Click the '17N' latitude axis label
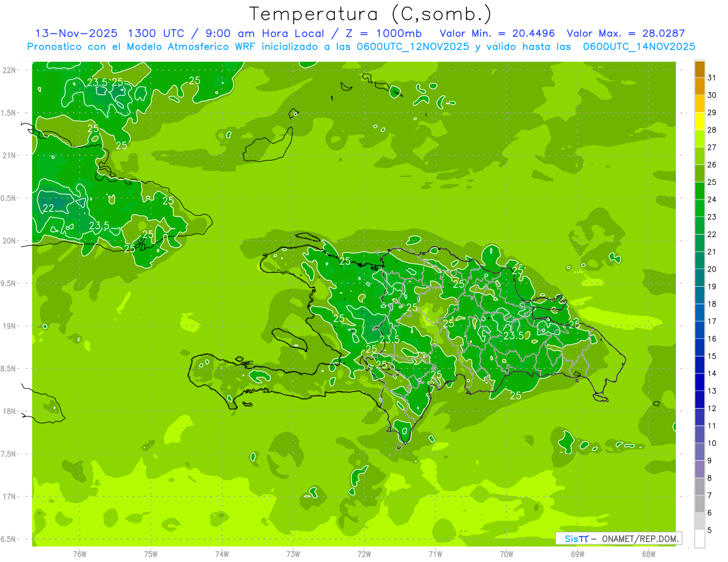This screenshot has width=728, height=562. (x=10, y=497)
